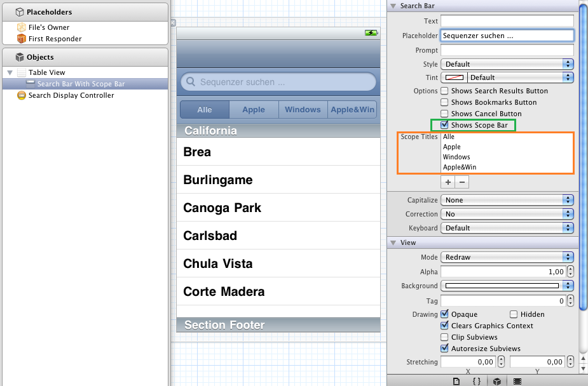Viewport: 588px width, 386px height.
Task: Click the Placeholder text field
Action: 507,36
